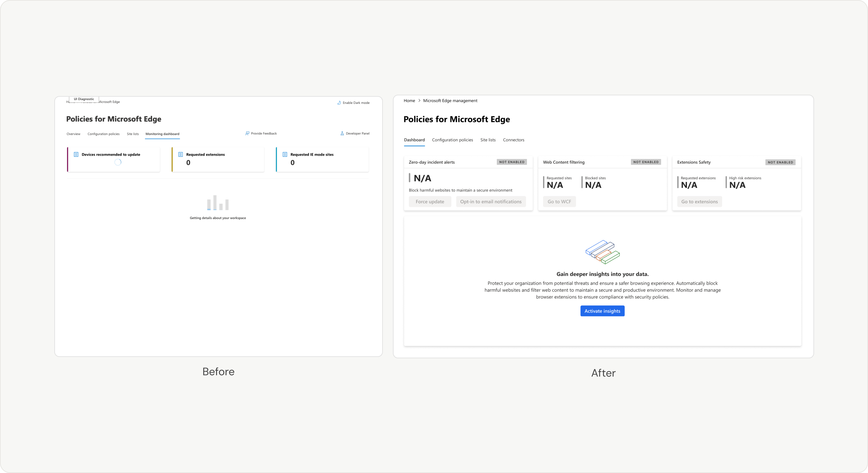Click the moon icon for dark mode
Image resolution: width=868 pixels, height=473 pixels.
339,103
